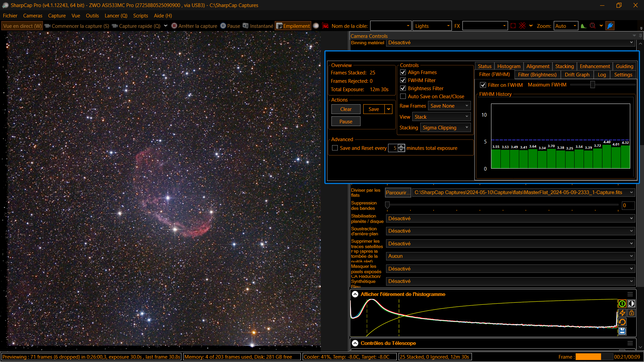Viewport: 644px width, 362px height.
Task: Open the green histogram toolbar icon
Action: (x=583, y=26)
